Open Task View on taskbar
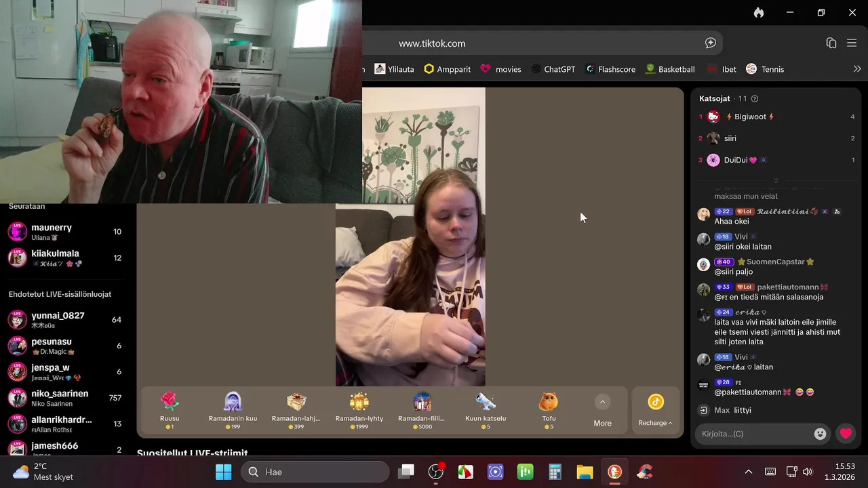868x488 pixels. click(406, 472)
